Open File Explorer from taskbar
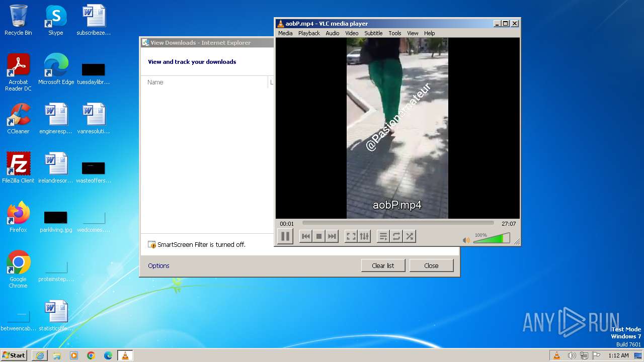Screen dimensions: 644x362 [57, 355]
